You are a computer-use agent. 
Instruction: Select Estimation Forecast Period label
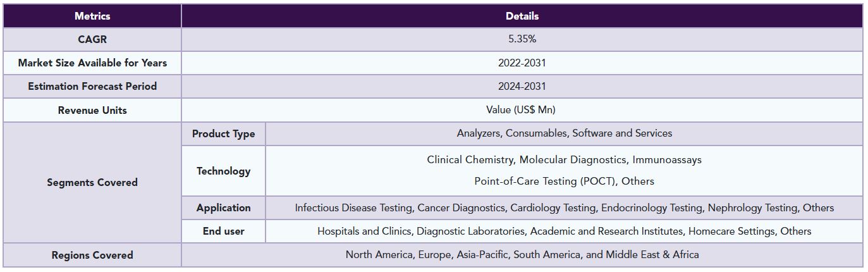92,86
